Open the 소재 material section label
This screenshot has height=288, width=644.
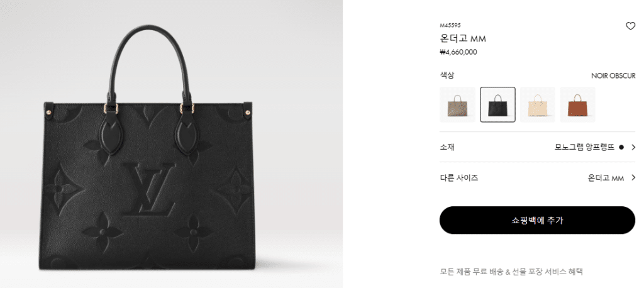tap(447, 147)
